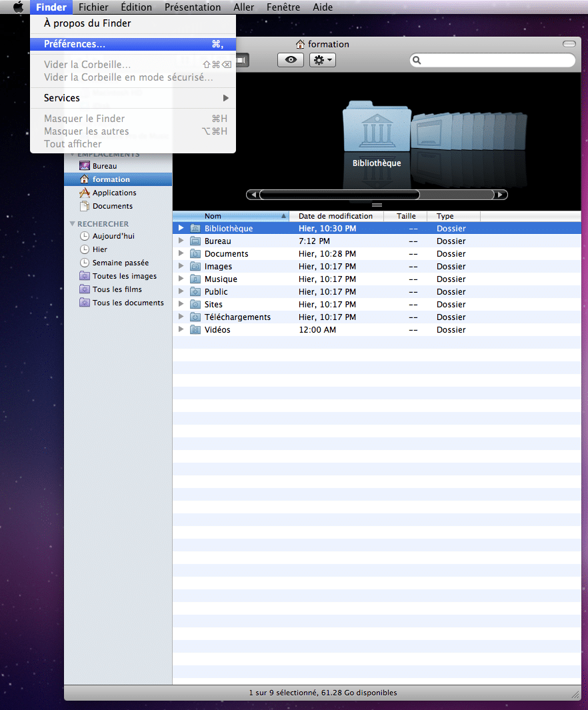This screenshot has height=710, width=588.
Task: Expand the Bureau folder disclosure triangle
Action: [x=181, y=241]
